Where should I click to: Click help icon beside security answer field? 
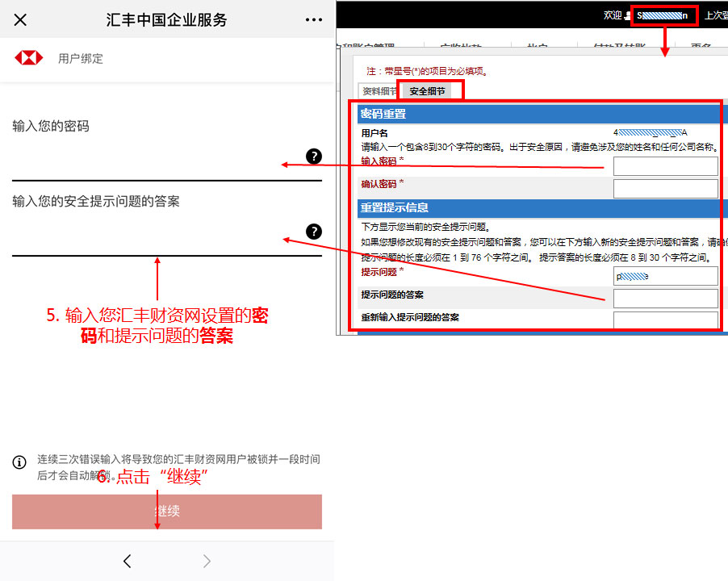tap(314, 232)
